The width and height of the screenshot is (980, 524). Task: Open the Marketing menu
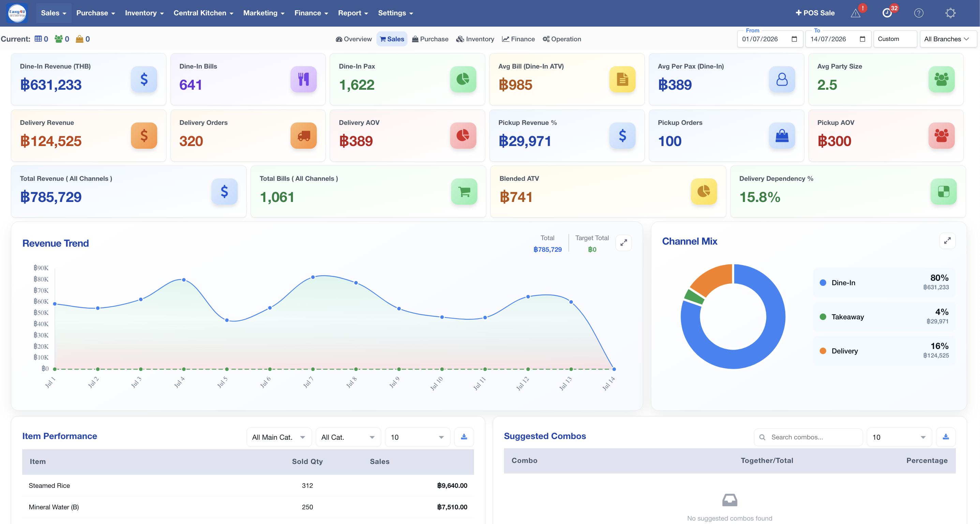264,13
